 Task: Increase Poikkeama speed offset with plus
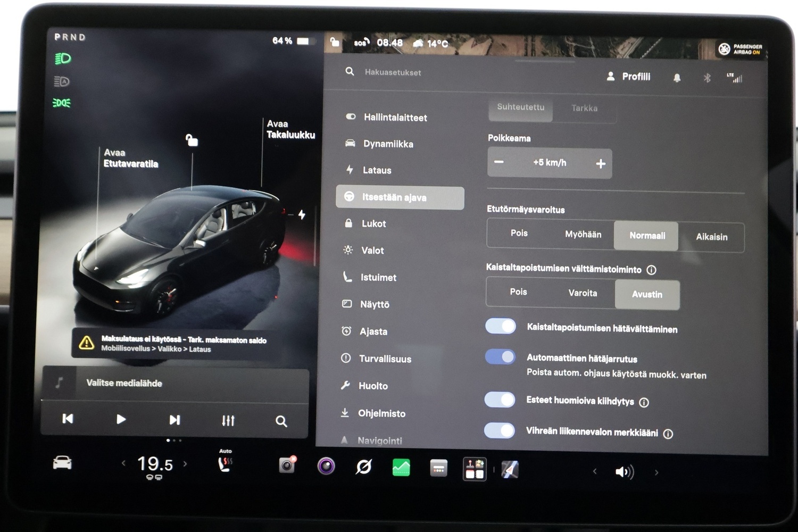point(601,164)
